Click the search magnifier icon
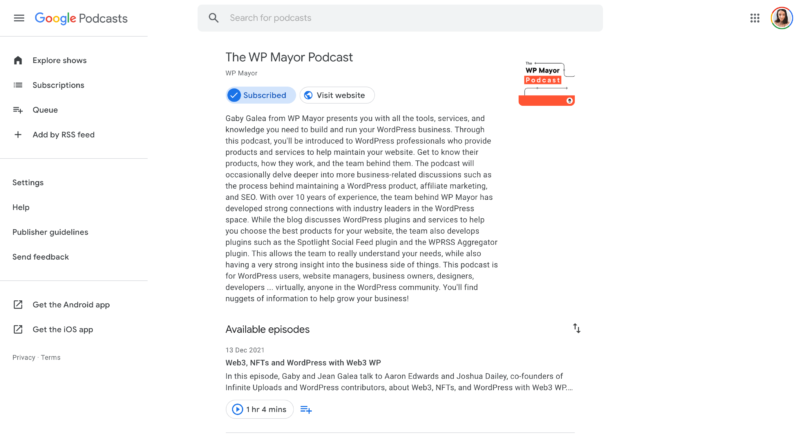 coord(213,18)
